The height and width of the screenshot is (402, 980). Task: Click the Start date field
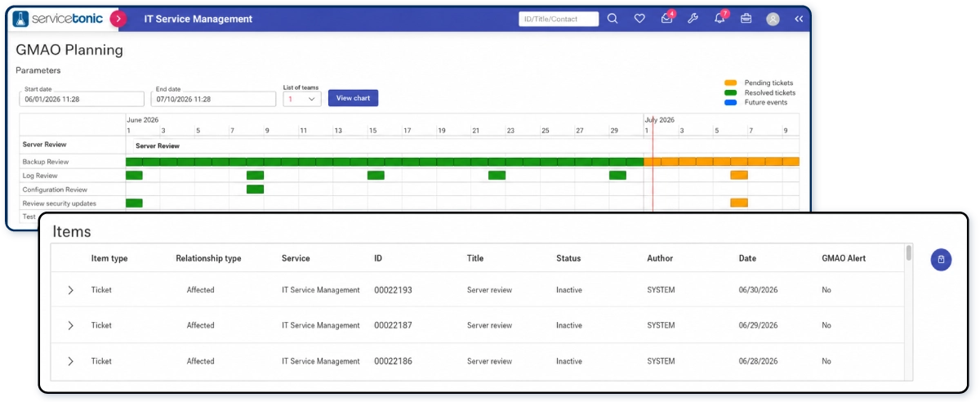coord(82,99)
